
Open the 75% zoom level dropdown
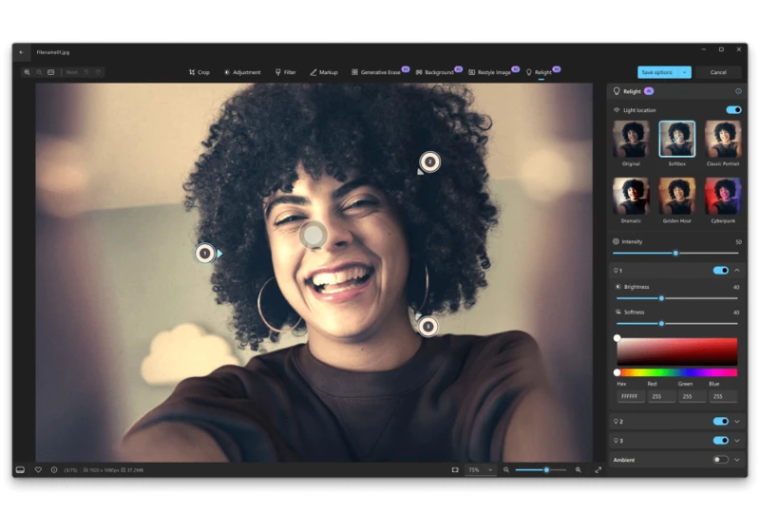pyautogui.click(x=480, y=470)
